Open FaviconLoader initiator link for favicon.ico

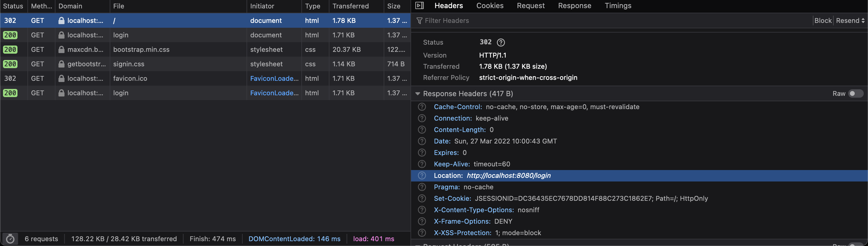(x=274, y=78)
